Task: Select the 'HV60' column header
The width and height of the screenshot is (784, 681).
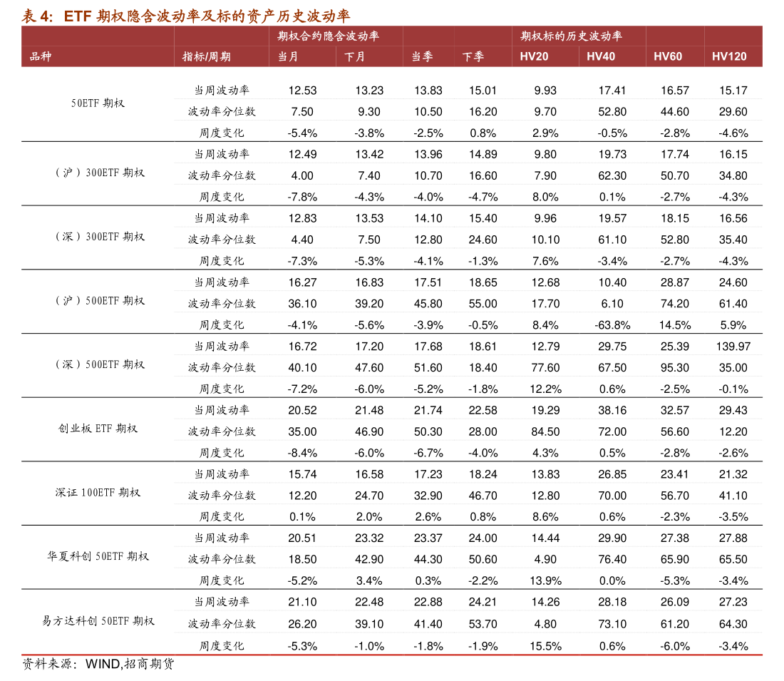Action: pos(668,56)
